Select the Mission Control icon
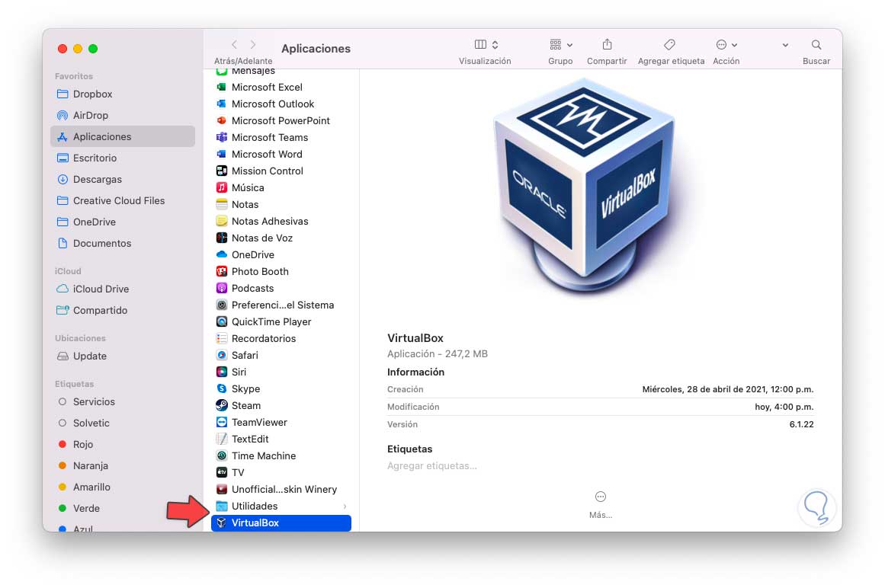 coord(222,171)
